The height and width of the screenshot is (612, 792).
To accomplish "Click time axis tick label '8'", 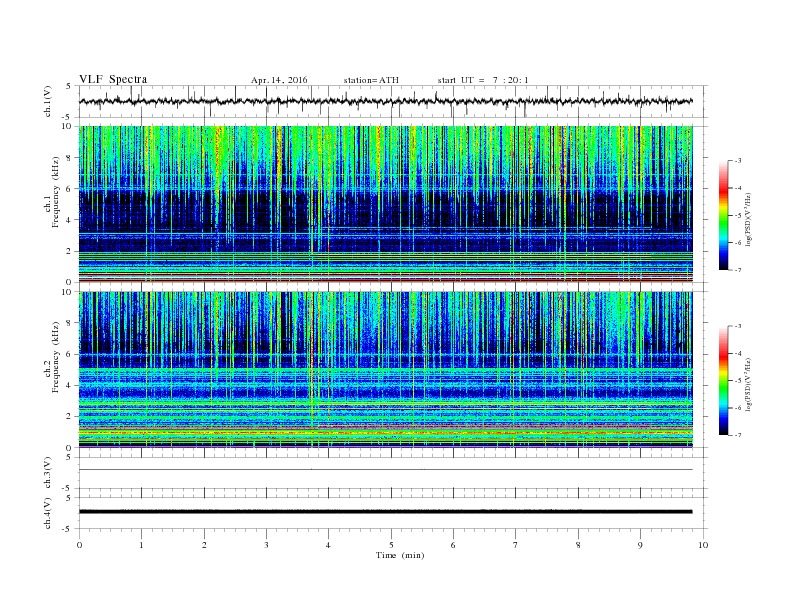I will (578, 545).
